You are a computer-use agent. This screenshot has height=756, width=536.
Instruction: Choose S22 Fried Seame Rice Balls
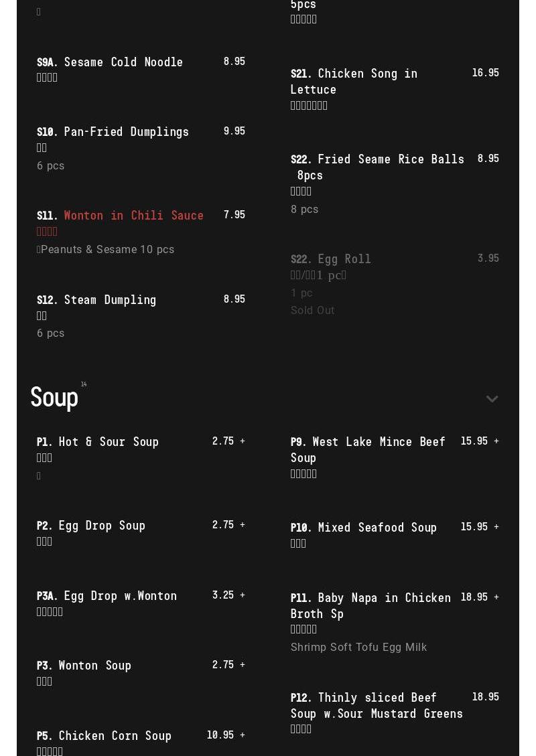tap(395, 183)
